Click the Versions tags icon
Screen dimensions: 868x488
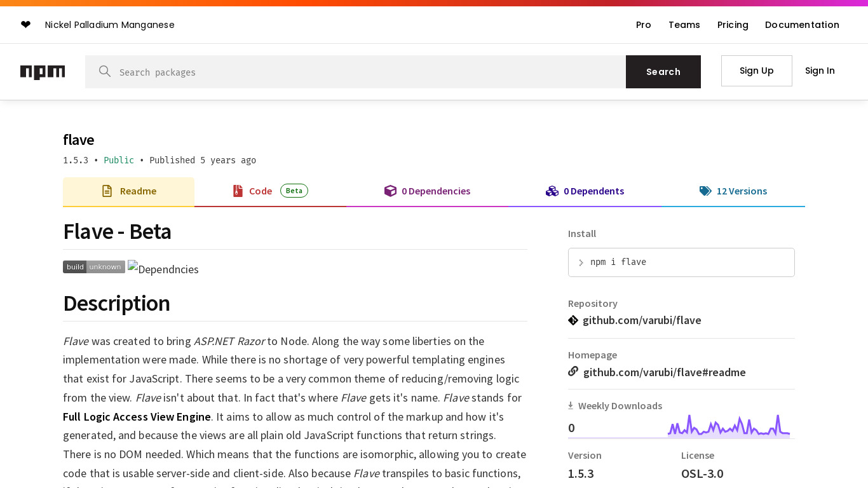pos(705,191)
